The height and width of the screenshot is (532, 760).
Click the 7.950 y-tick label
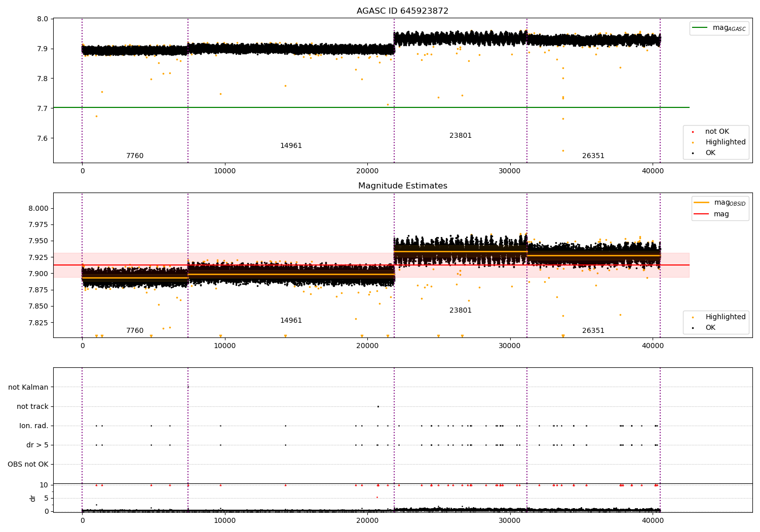[39, 241]
